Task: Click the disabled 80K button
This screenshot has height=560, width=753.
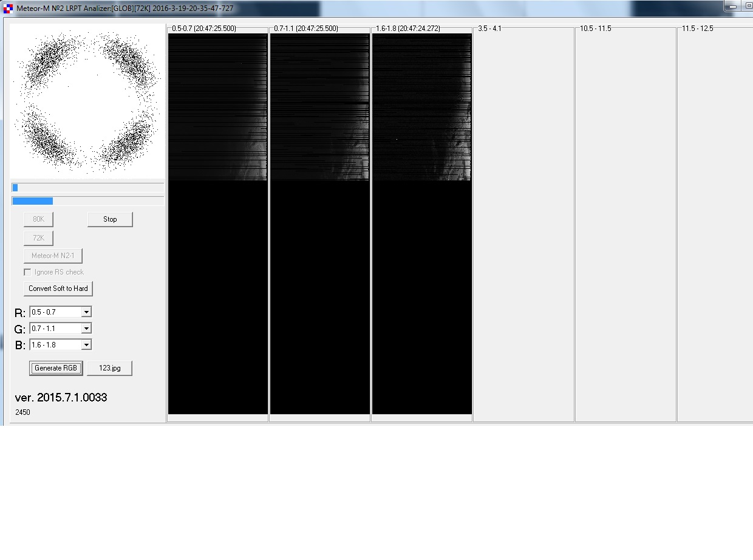Action: pos(38,219)
